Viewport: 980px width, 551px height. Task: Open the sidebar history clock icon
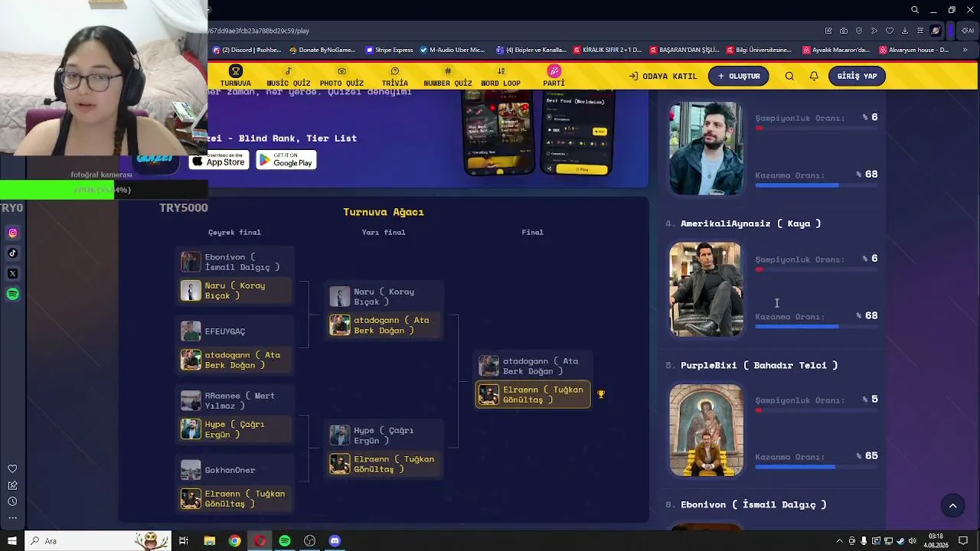click(12, 502)
